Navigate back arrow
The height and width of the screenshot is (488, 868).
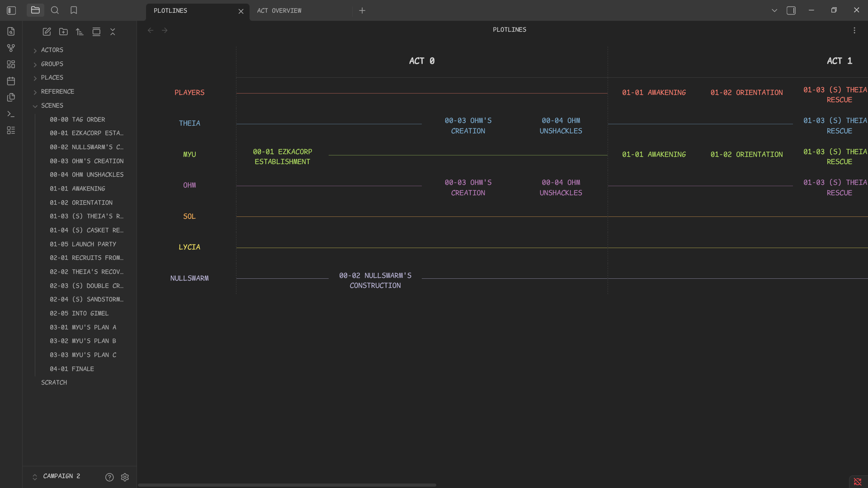tap(151, 30)
